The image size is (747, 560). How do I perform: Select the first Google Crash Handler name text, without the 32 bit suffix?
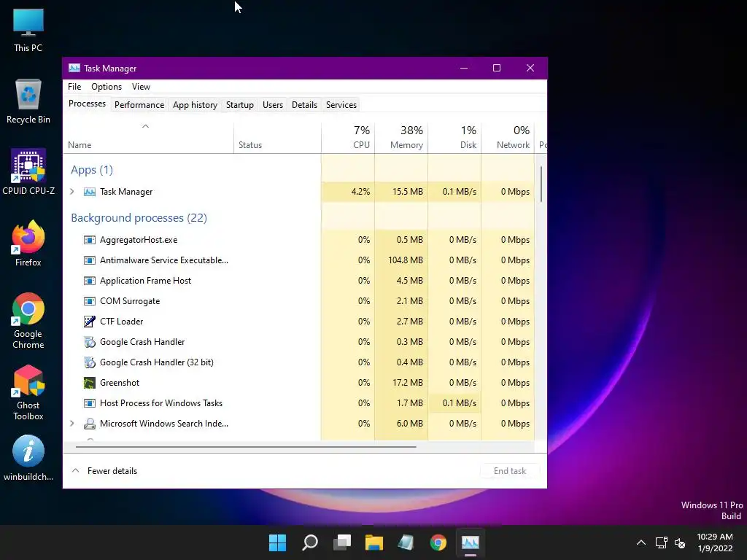(x=142, y=342)
